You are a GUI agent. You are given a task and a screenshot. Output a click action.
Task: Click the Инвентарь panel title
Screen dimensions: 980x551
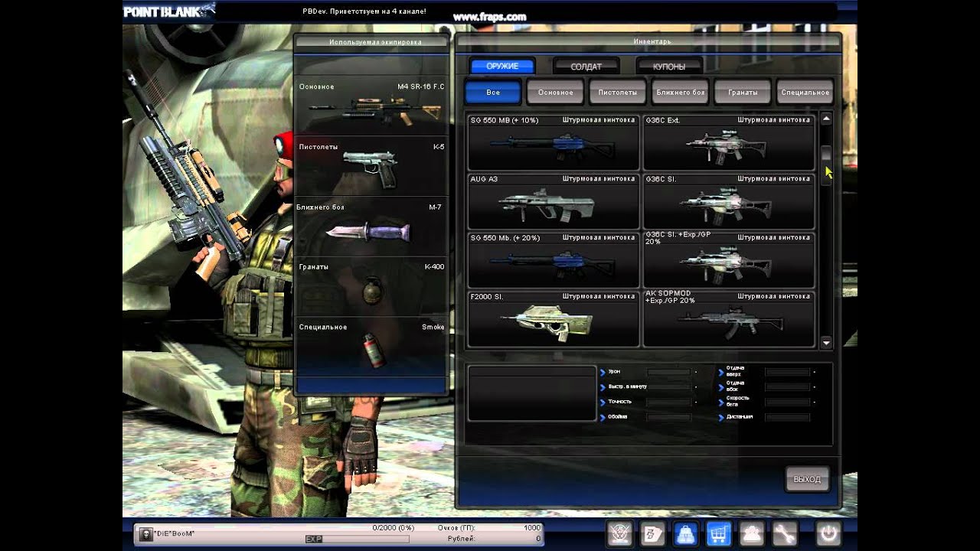tap(652, 41)
